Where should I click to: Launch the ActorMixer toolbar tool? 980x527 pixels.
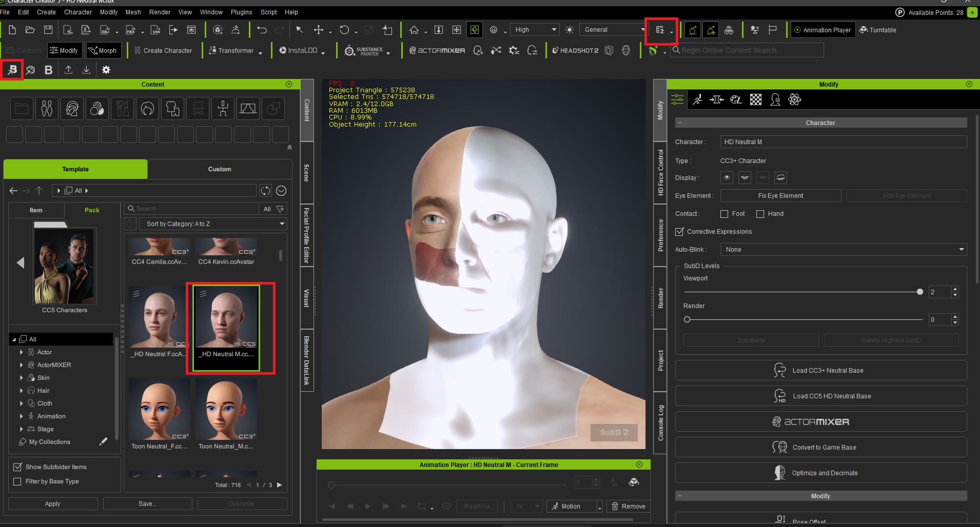(x=437, y=50)
